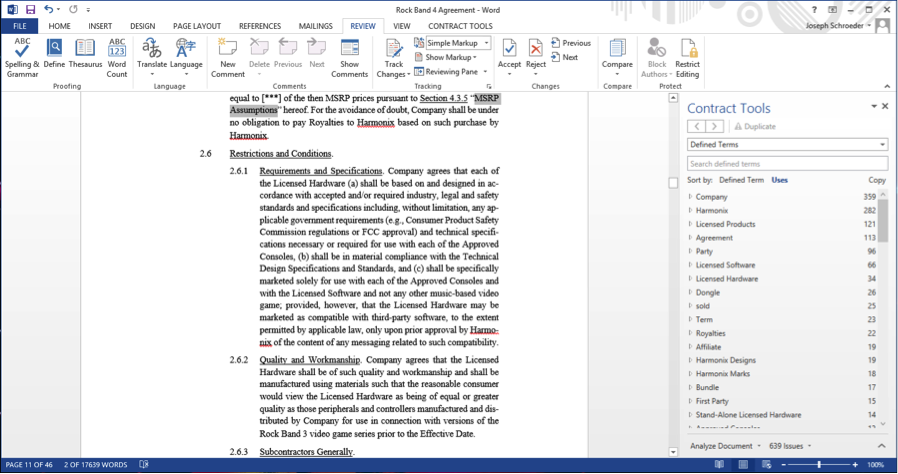Undo the last action
The height and width of the screenshot is (474, 898).
(49, 9)
